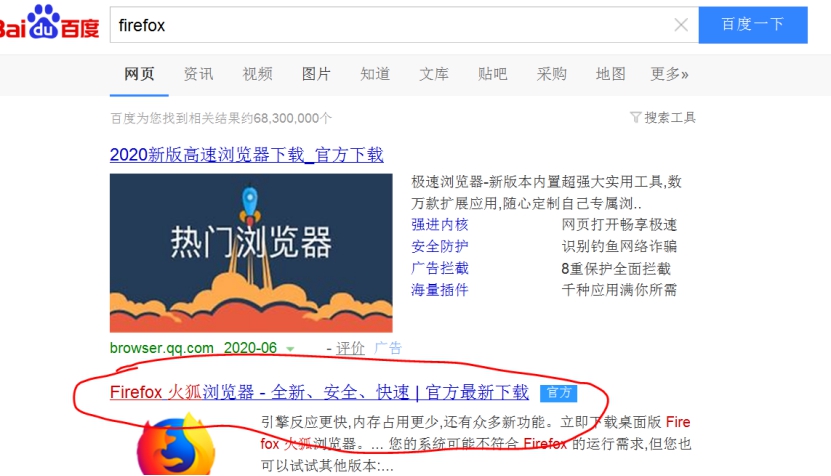Open the 视频 tab
This screenshot has width=831, height=476.
pyautogui.click(x=258, y=74)
